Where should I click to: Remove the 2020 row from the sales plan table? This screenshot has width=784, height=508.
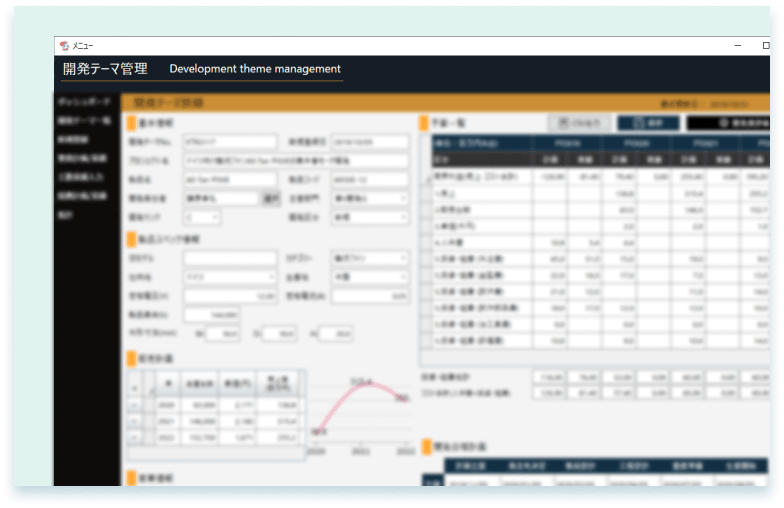pos(135,407)
